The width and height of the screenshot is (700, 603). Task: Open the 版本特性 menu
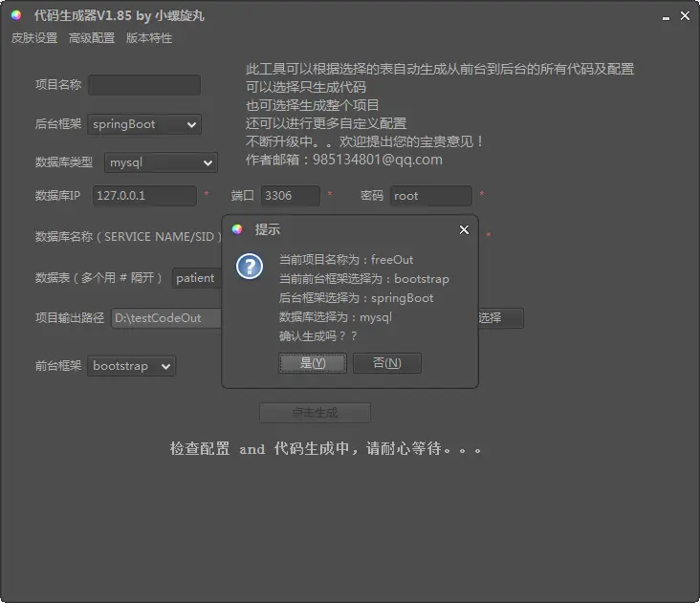(148, 38)
